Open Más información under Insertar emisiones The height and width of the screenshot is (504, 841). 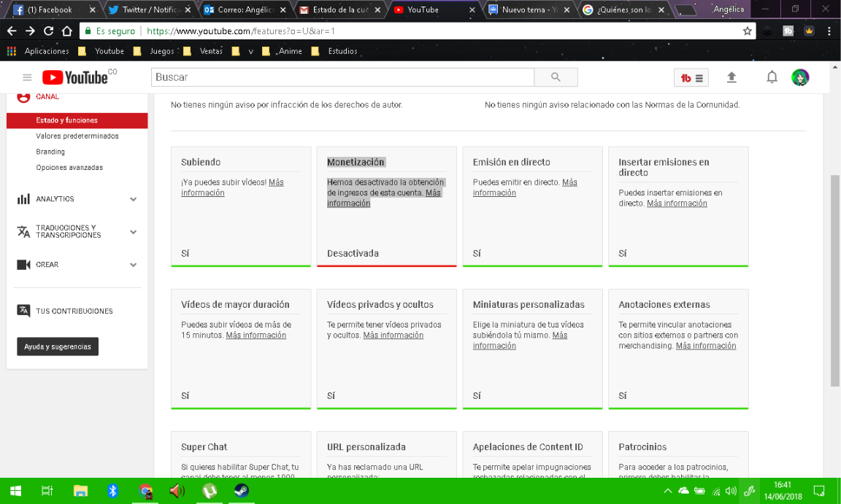pyautogui.click(x=677, y=203)
